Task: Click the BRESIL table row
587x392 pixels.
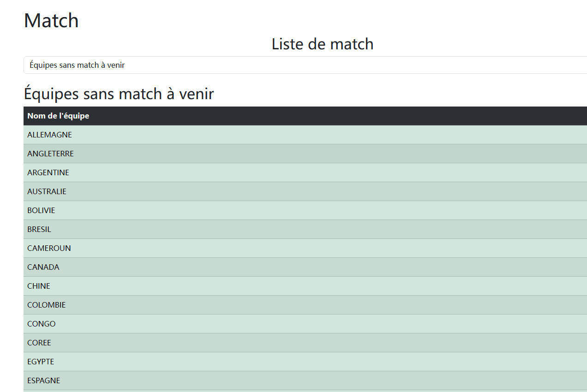Action: [x=39, y=229]
